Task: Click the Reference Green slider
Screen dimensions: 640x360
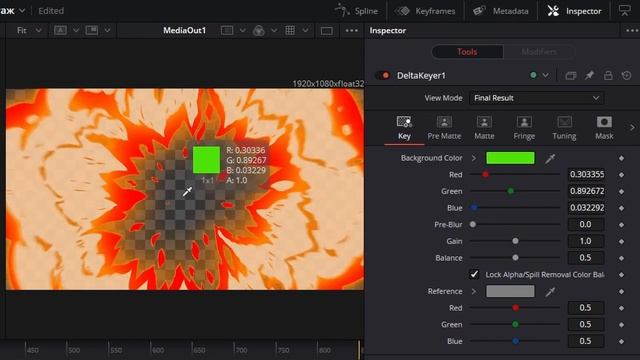Action: pyautogui.click(x=515, y=325)
